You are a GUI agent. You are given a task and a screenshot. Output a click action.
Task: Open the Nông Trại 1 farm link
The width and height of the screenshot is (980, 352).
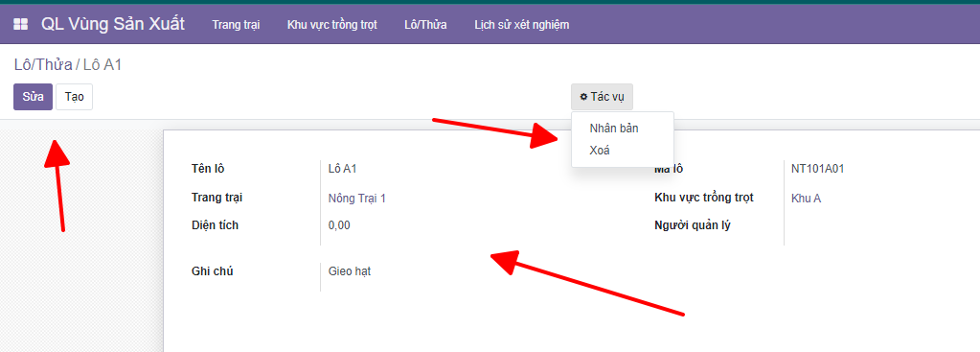pos(357,199)
